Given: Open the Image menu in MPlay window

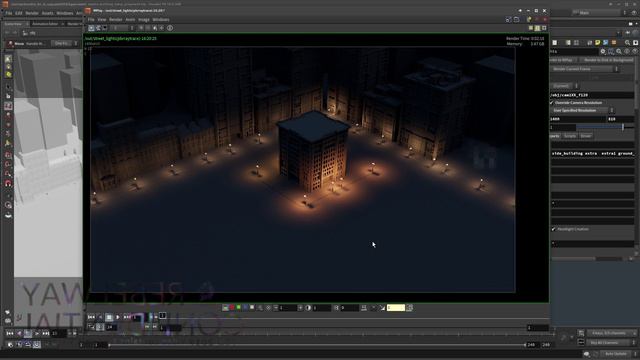Looking at the screenshot, I should [144, 20].
